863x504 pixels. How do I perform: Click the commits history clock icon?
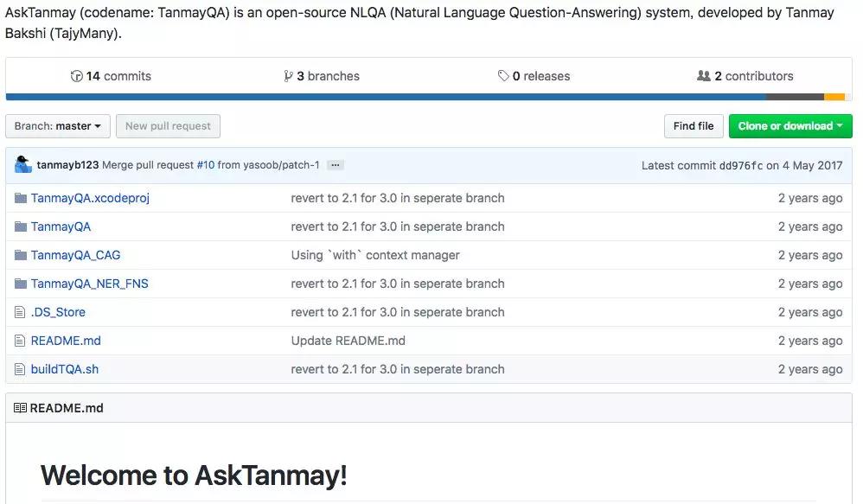coord(76,76)
